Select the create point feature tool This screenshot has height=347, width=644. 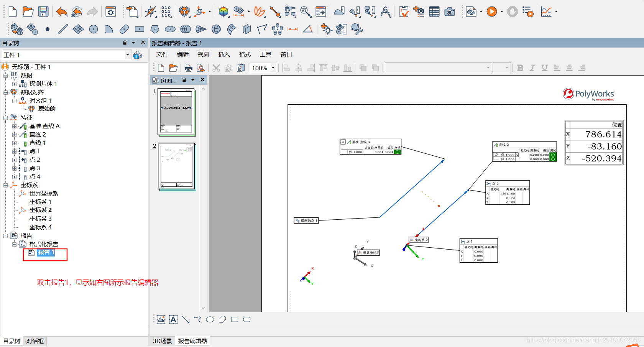tap(48, 29)
